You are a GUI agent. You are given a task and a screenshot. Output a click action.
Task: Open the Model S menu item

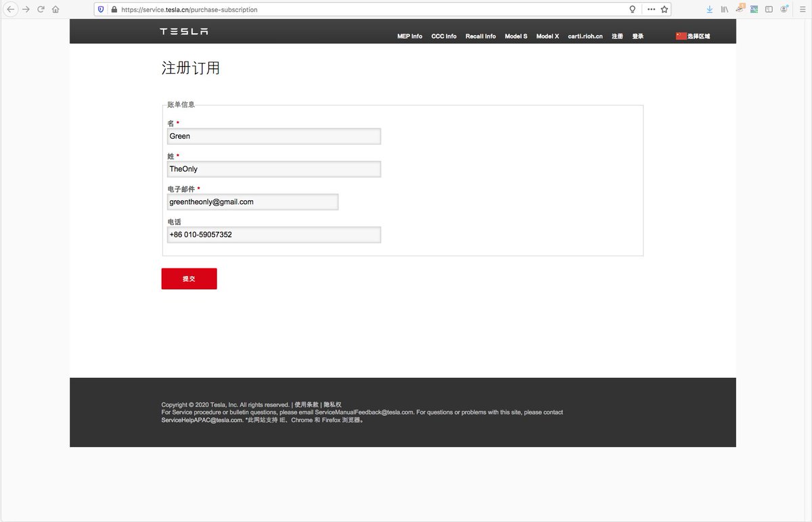(x=516, y=37)
